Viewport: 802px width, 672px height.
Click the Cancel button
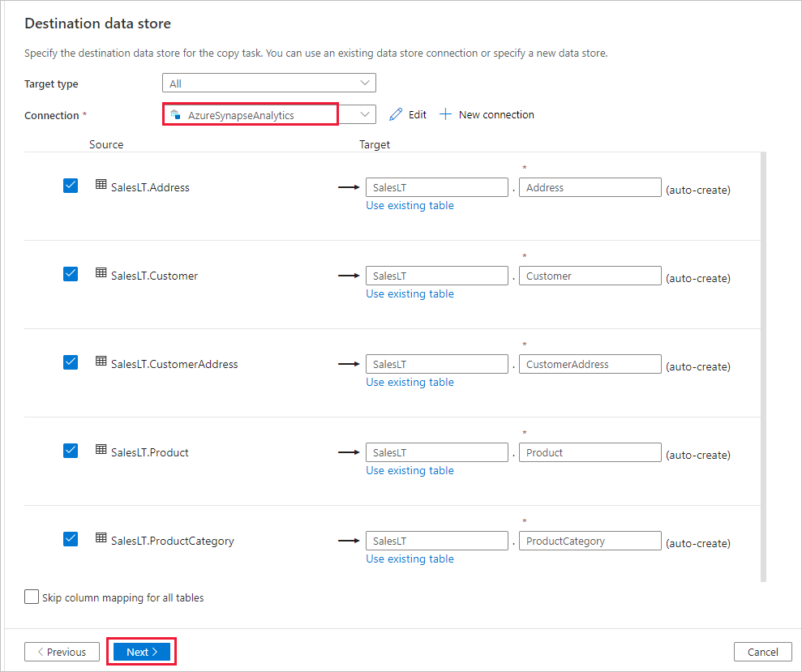coord(762,651)
